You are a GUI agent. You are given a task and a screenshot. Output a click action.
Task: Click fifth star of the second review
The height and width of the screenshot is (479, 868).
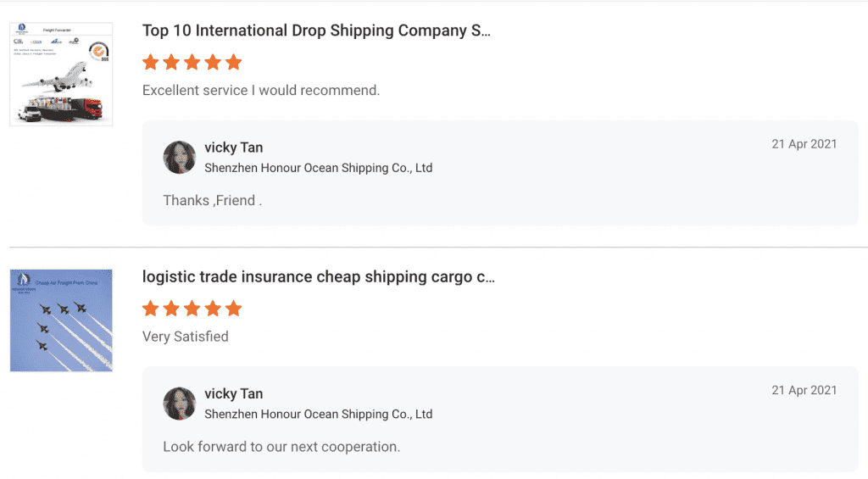point(234,309)
